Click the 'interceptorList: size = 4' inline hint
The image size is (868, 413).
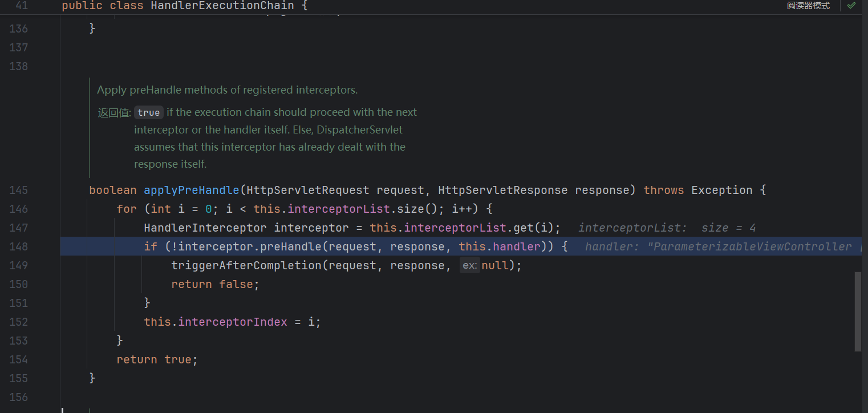pos(667,228)
